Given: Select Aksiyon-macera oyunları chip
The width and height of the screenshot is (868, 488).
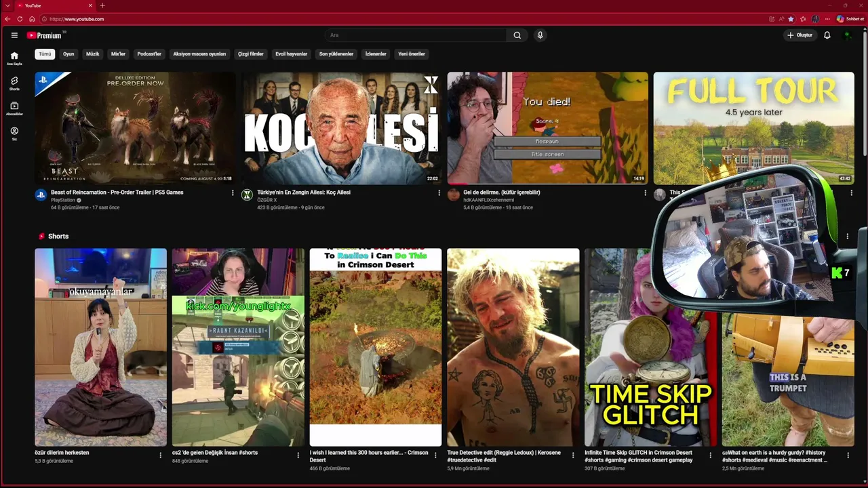Looking at the screenshot, I should click(199, 54).
